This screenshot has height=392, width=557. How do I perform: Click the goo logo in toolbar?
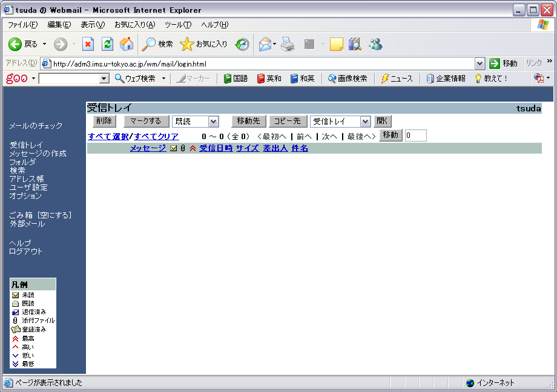(17, 78)
